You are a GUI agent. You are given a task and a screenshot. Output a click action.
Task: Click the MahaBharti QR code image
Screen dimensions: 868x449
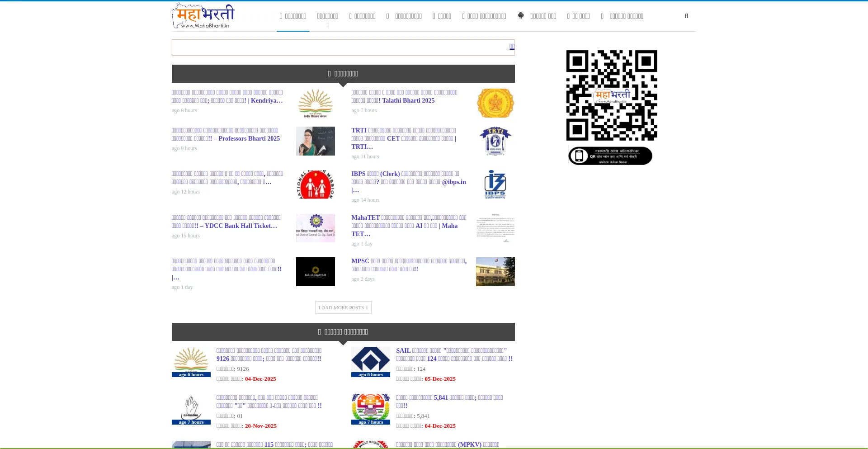point(611,107)
